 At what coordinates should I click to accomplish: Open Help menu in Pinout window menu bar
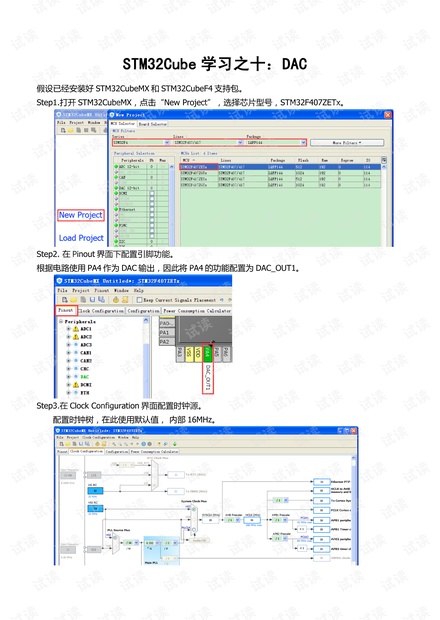(x=138, y=290)
